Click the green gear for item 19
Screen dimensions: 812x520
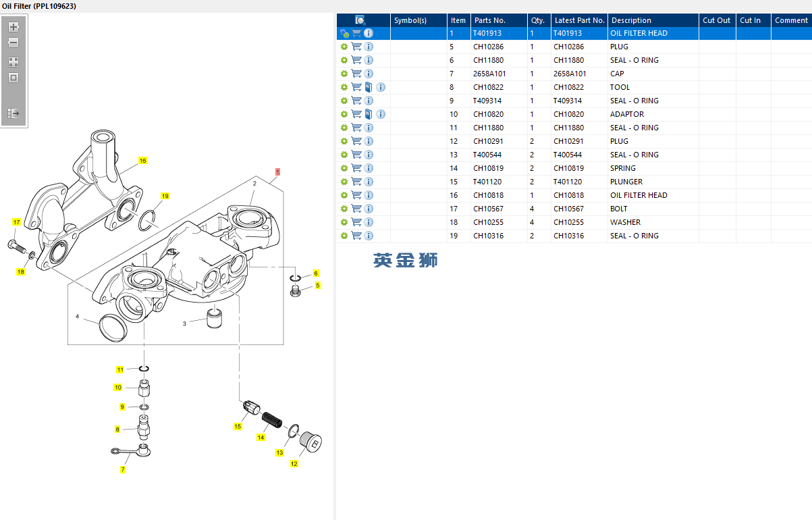pos(344,236)
